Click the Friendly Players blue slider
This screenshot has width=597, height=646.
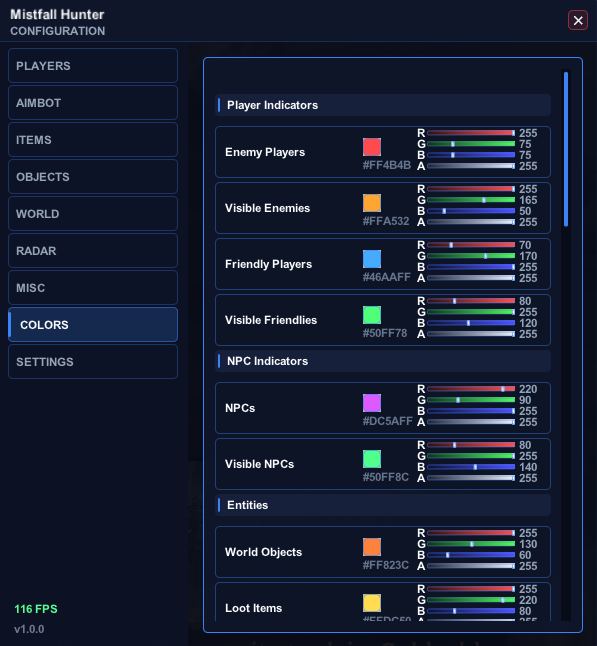[471, 267]
